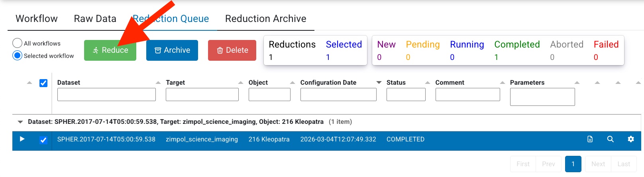Viewport: 644px width, 177px height.
Task: Click the 2026-03-04T12:07:49.332 date cell
Action: click(338, 139)
